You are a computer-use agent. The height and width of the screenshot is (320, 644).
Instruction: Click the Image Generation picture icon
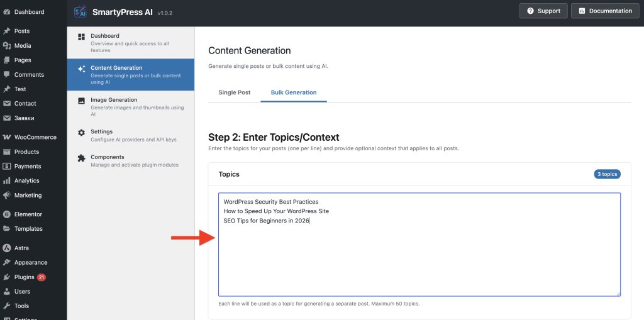[x=81, y=101]
